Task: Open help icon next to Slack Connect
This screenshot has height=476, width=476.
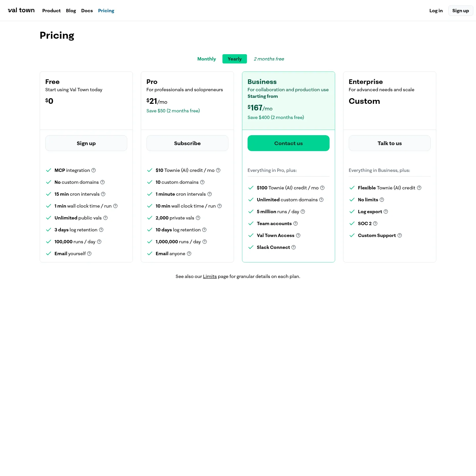Action: tap(294, 247)
